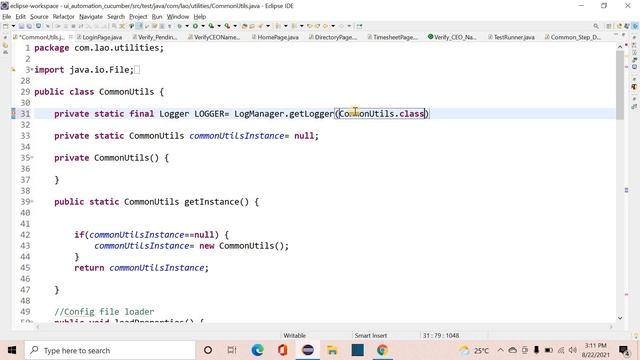
Task: Open the Coverage dropdown arrow
Action: coord(219,26)
